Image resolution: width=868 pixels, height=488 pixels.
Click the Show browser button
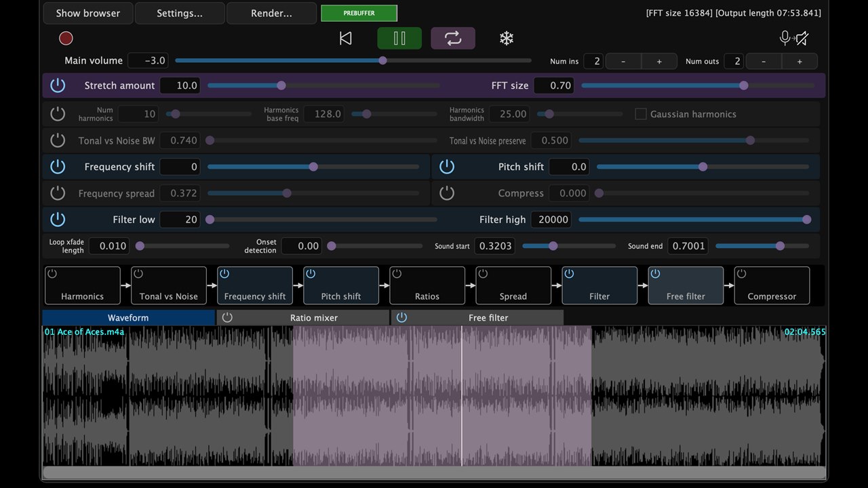point(88,13)
